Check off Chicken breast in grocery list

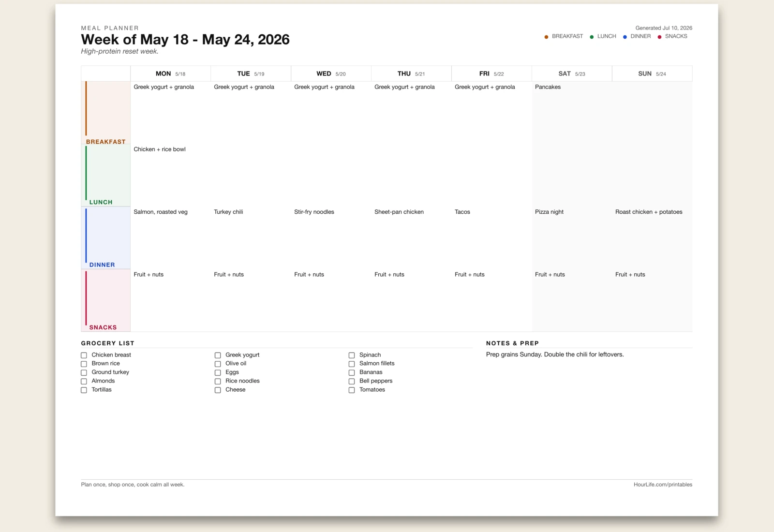84,355
